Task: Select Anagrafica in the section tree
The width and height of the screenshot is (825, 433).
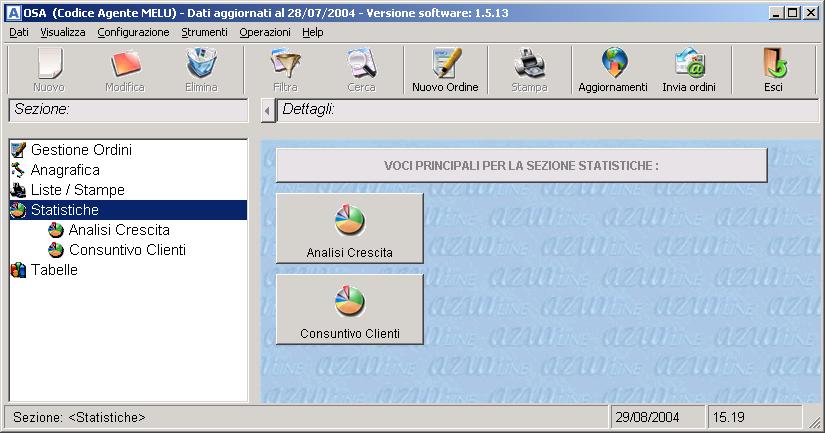Action: click(x=65, y=170)
